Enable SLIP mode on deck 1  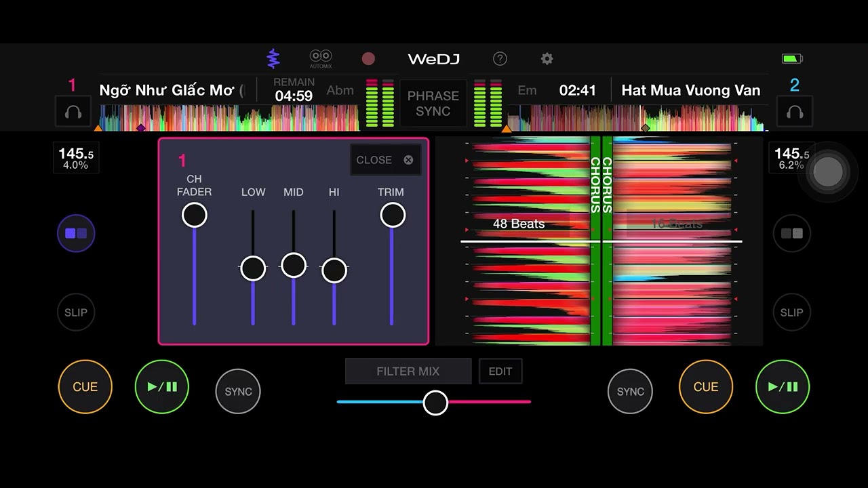(x=76, y=312)
